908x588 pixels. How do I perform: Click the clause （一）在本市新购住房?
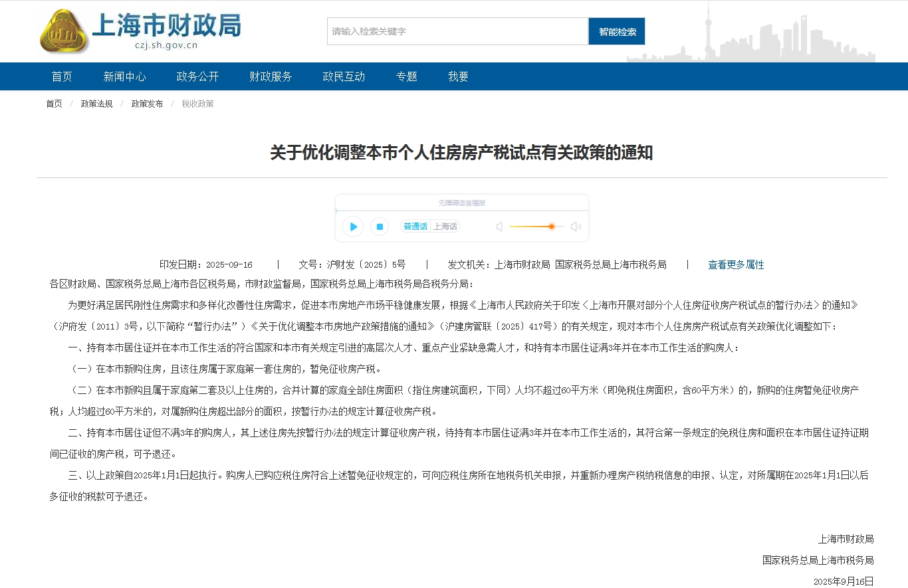pos(225,369)
